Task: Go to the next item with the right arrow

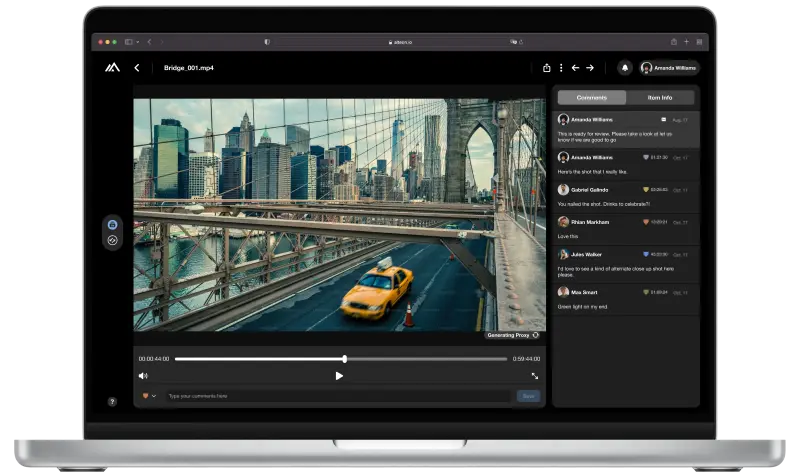Action: coord(590,68)
